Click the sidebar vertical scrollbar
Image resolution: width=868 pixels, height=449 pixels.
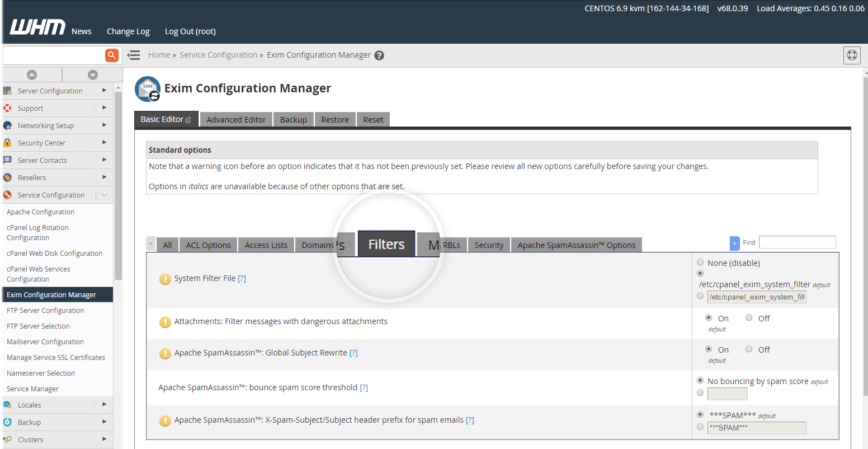tap(118, 185)
